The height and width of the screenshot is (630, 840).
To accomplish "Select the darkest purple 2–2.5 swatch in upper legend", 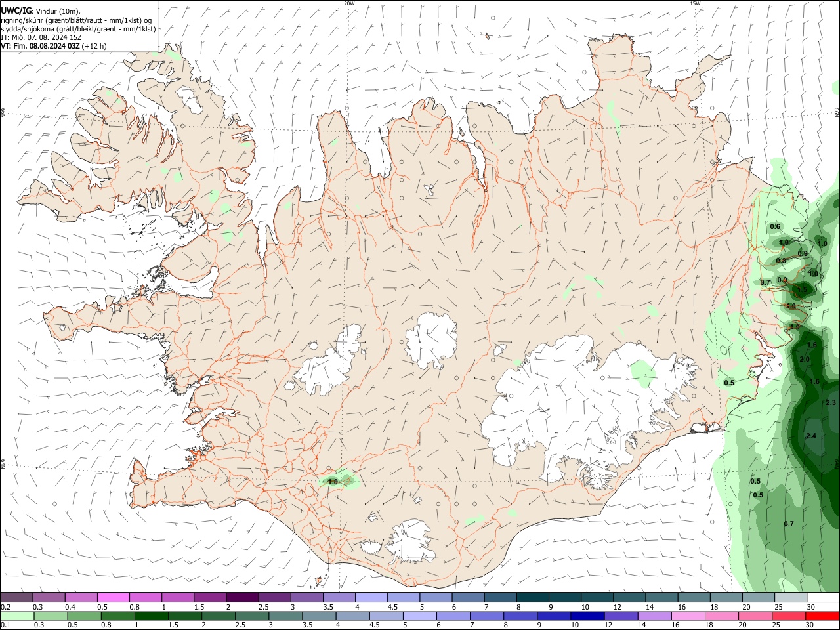I will [242, 597].
